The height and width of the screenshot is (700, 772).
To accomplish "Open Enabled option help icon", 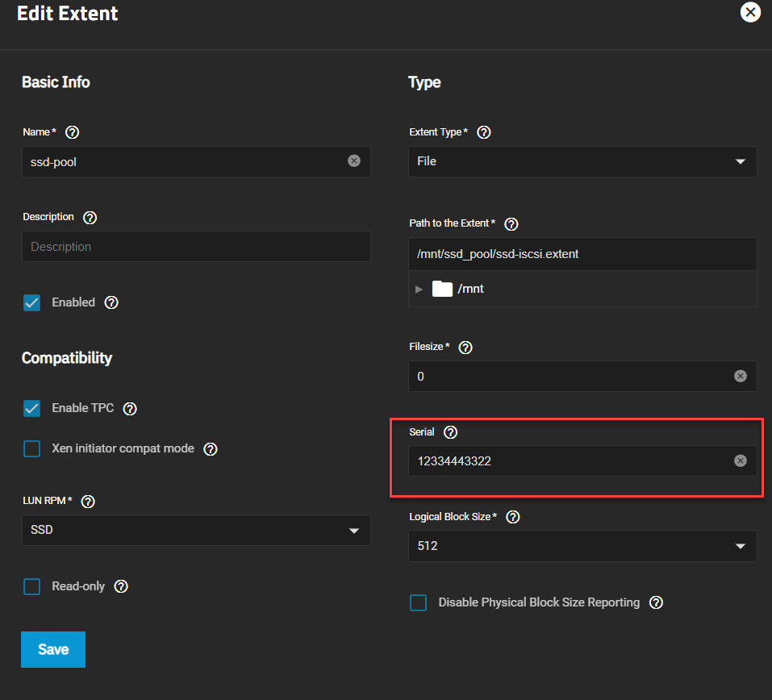I will 111,302.
